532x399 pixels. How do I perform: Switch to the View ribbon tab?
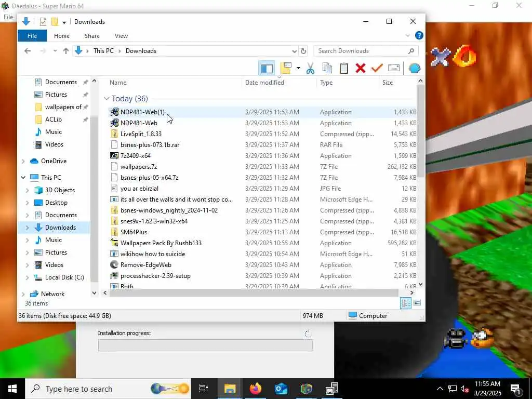click(x=121, y=36)
